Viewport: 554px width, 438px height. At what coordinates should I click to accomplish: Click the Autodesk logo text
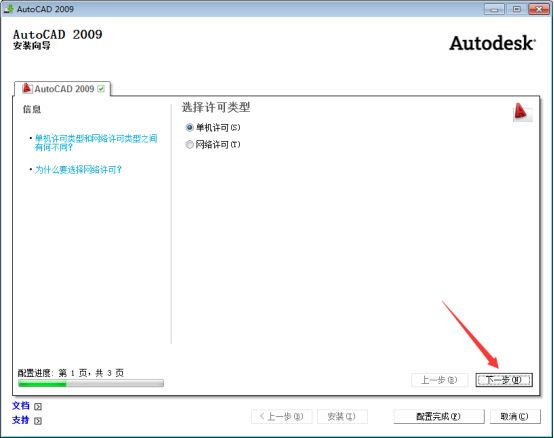(x=492, y=43)
